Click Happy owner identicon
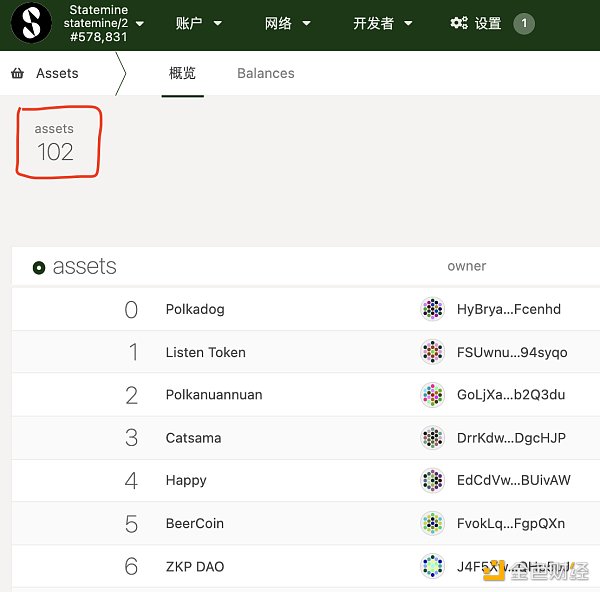The image size is (600, 592). click(x=432, y=480)
